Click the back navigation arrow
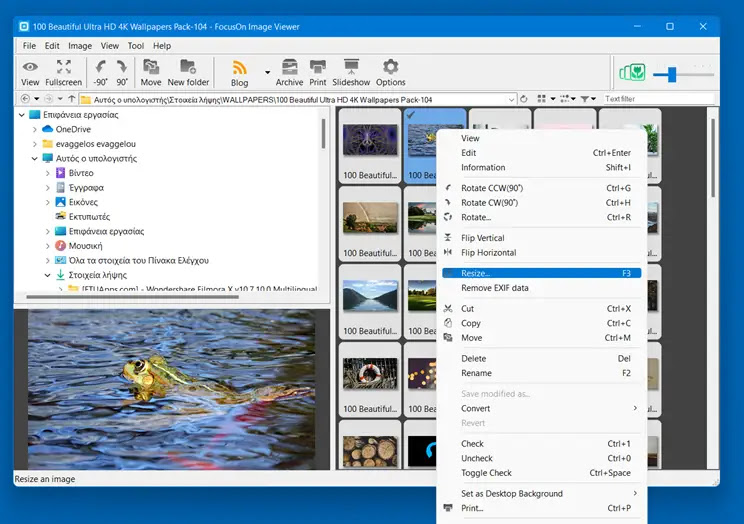The width and height of the screenshot is (744, 524). 25,99
